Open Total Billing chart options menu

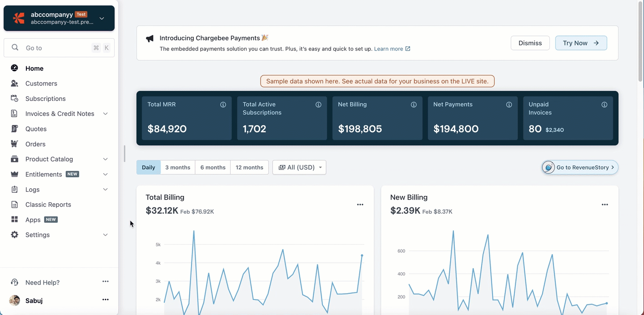point(360,205)
